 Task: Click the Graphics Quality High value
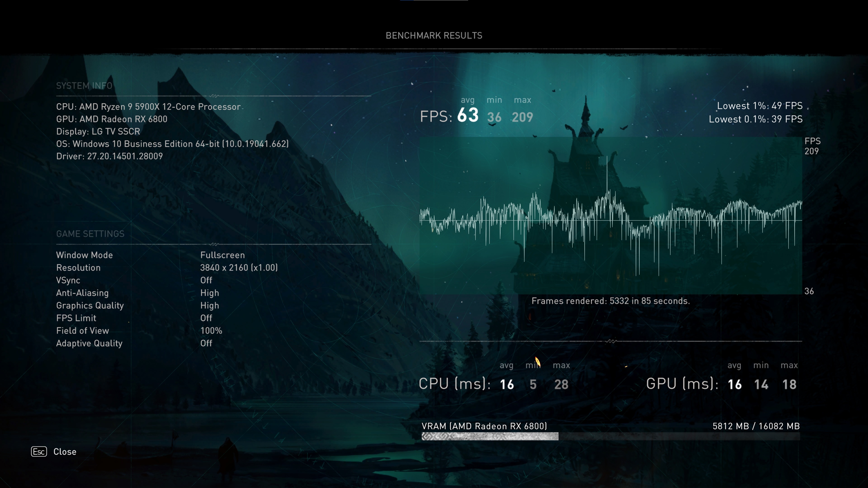pyautogui.click(x=210, y=305)
